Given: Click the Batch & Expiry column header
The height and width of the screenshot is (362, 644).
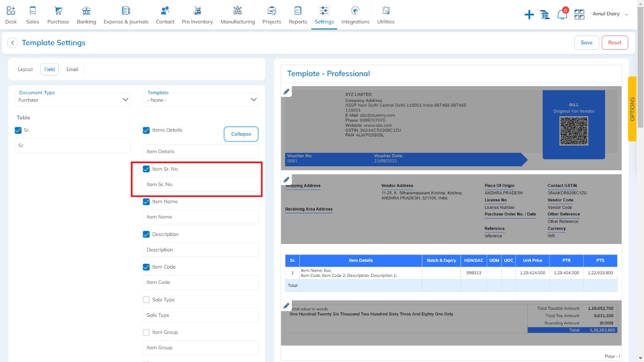Looking at the screenshot, I should [x=441, y=261].
